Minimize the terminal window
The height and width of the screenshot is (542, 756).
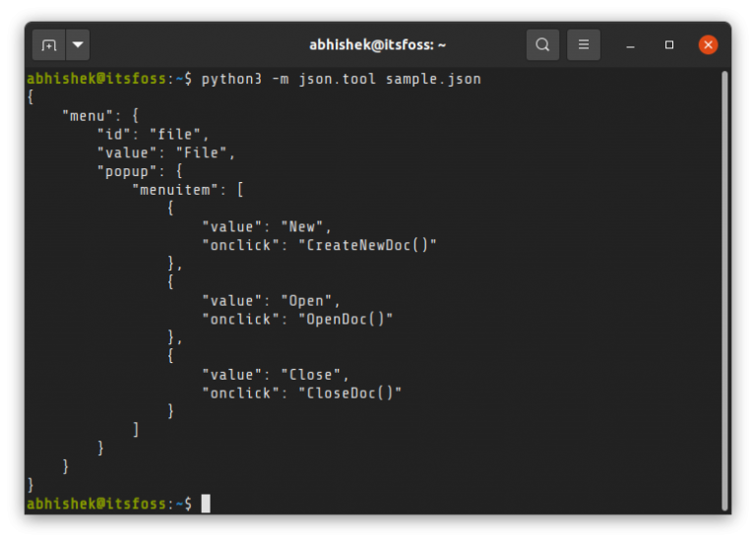coord(630,45)
